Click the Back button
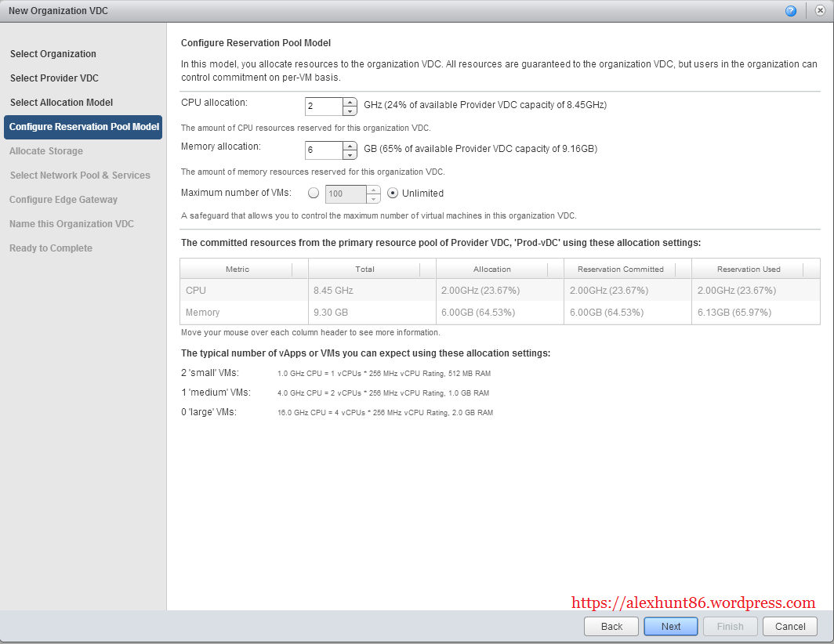Screen dimensions: 834x644 (611, 627)
